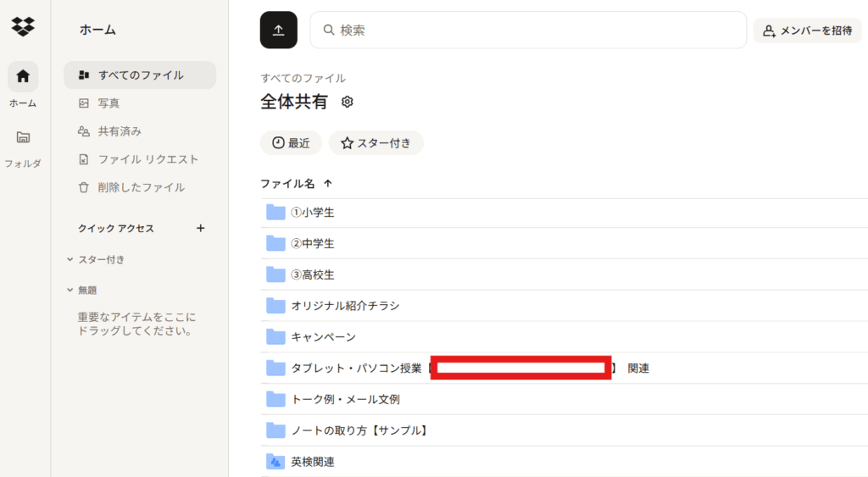Click the folder icon of ②中学生
Viewport: 868px width, 477px height.
[x=275, y=243]
